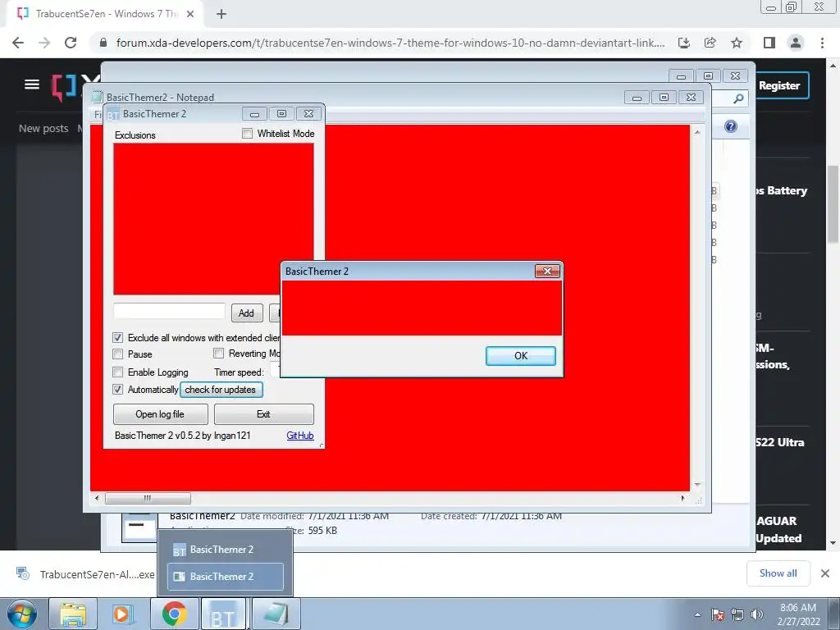Uncheck Automatically check for updates
This screenshot has height=630, width=840.
(x=118, y=390)
